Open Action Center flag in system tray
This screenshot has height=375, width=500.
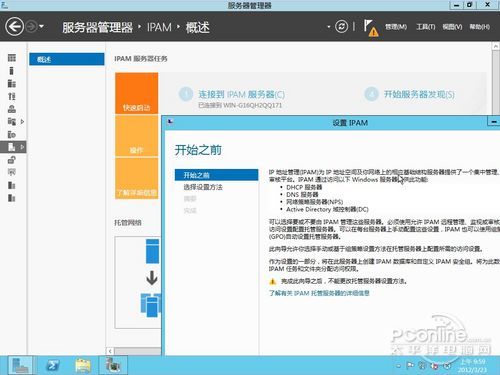[x=410, y=366]
